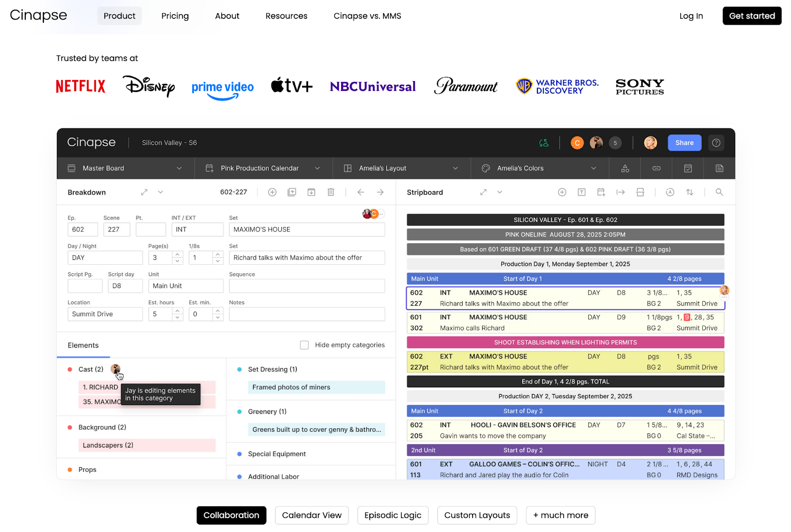The image size is (791, 532).
Task: Open the Pink Production Calendar dropdown
Action: point(264,168)
